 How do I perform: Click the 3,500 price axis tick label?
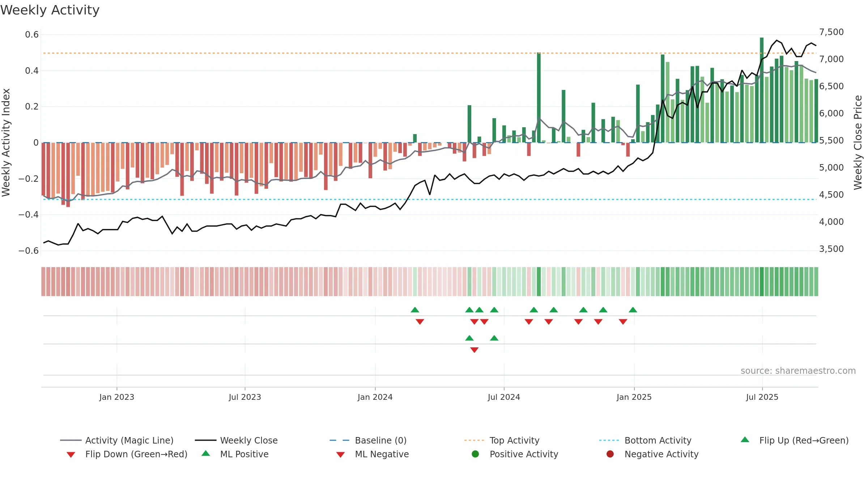coord(831,249)
